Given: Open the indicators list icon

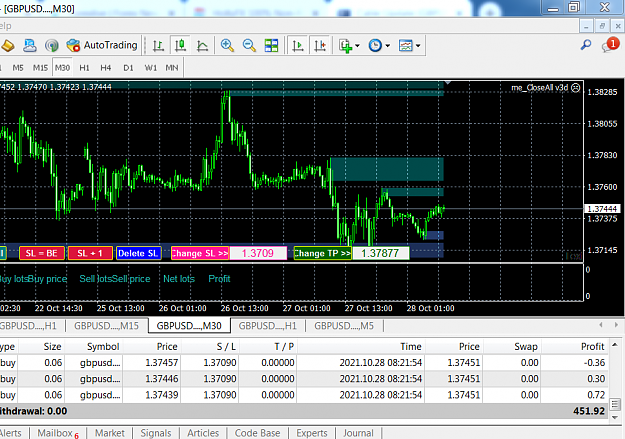Looking at the screenshot, I should point(345,45).
